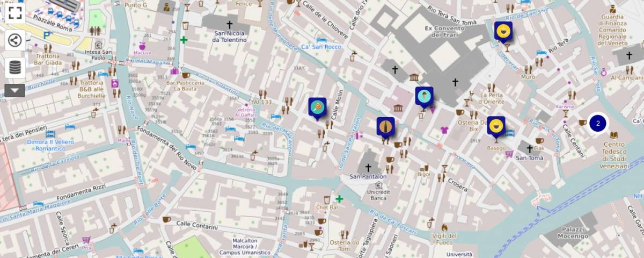Click the Centro Tedesco book icon
The height and width of the screenshot is (258, 644).
point(614,135)
